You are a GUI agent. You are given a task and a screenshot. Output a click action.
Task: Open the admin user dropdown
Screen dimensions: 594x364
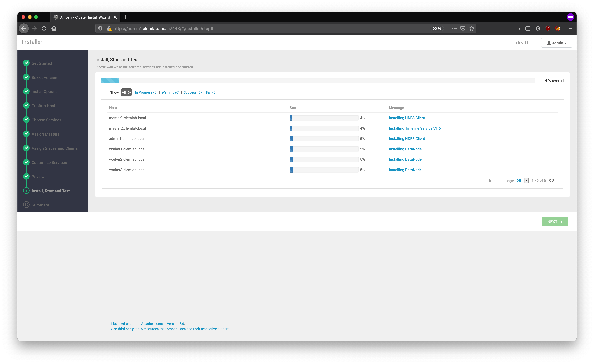[x=556, y=43]
